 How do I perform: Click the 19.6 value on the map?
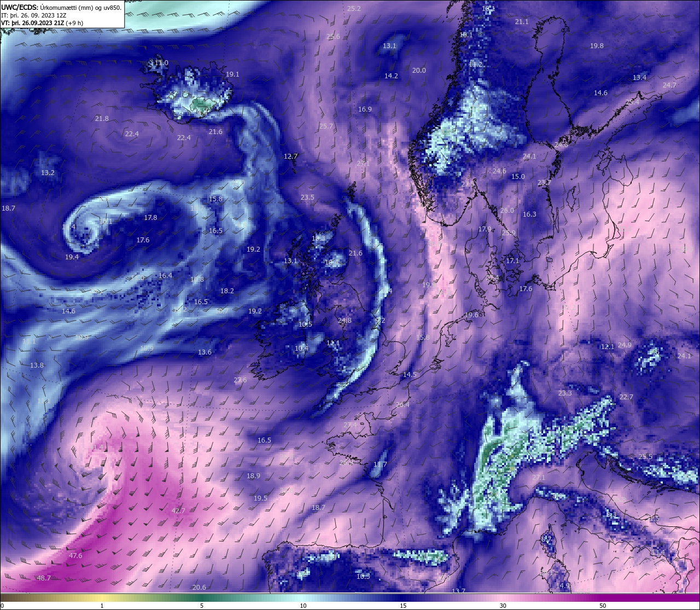coord(472,315)
